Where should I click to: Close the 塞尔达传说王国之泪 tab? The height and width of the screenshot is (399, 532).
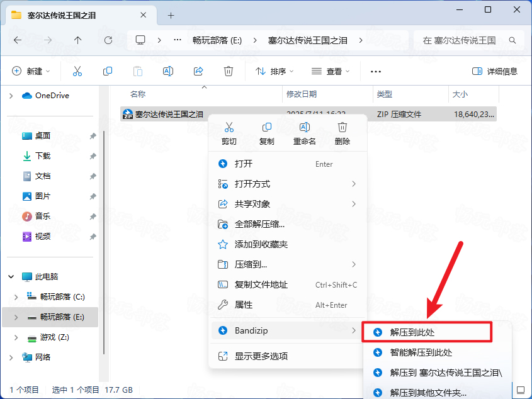pos(143,15)
